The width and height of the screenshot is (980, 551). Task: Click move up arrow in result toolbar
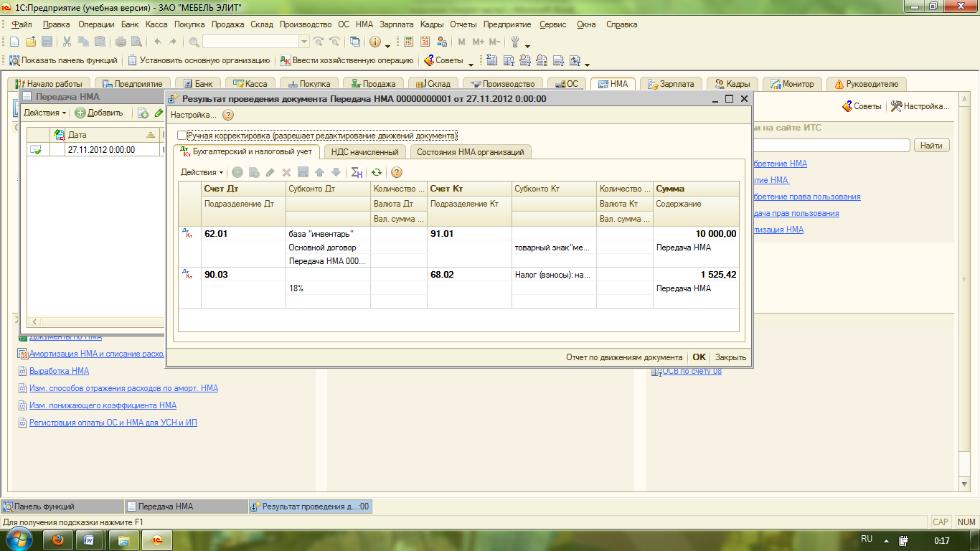[x=320, y=172]
